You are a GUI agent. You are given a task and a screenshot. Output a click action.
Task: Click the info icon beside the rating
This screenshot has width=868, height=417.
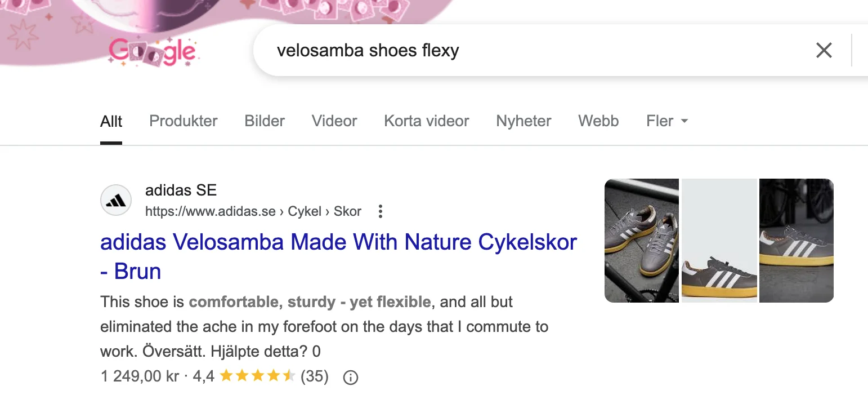(351, 377)
